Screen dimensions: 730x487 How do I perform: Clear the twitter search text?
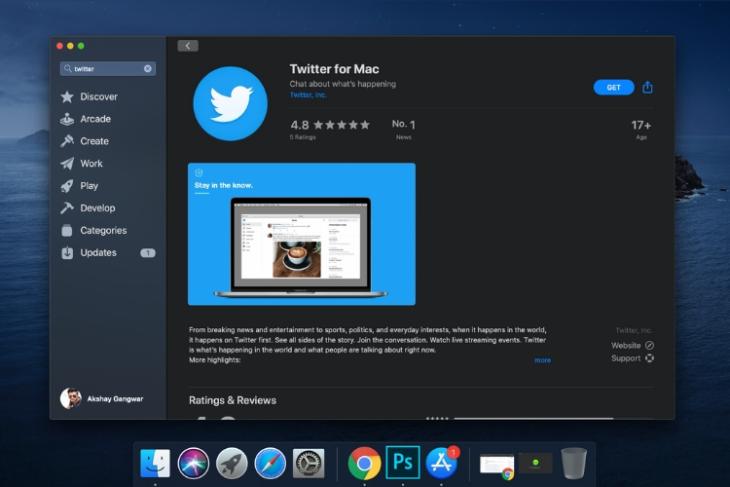tap(148, 68)
